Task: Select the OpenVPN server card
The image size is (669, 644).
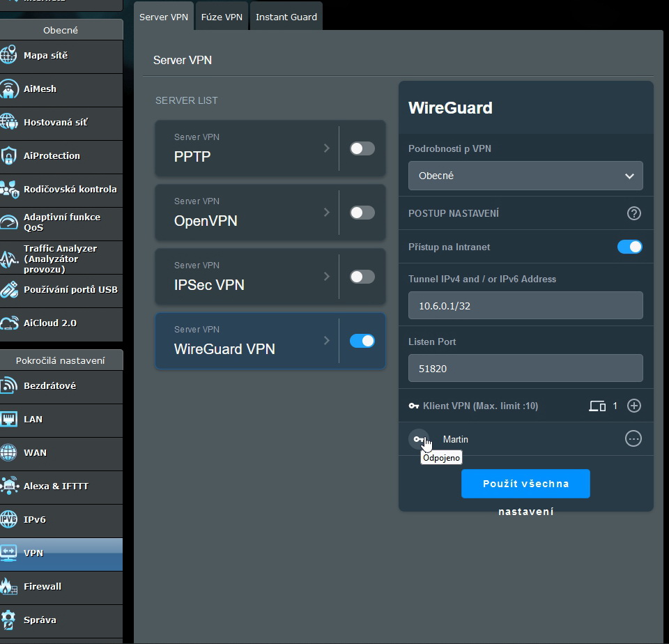Action: click(x=270, y=212)
